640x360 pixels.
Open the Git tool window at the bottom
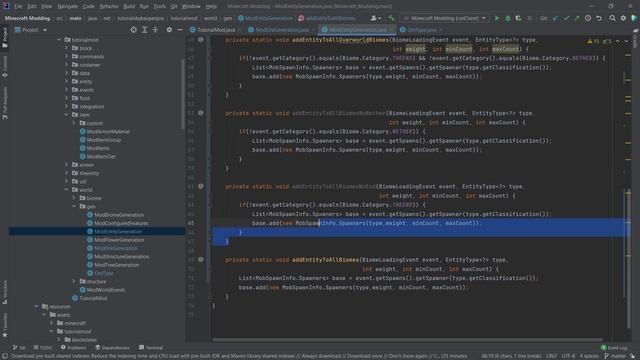click(19, 348)
